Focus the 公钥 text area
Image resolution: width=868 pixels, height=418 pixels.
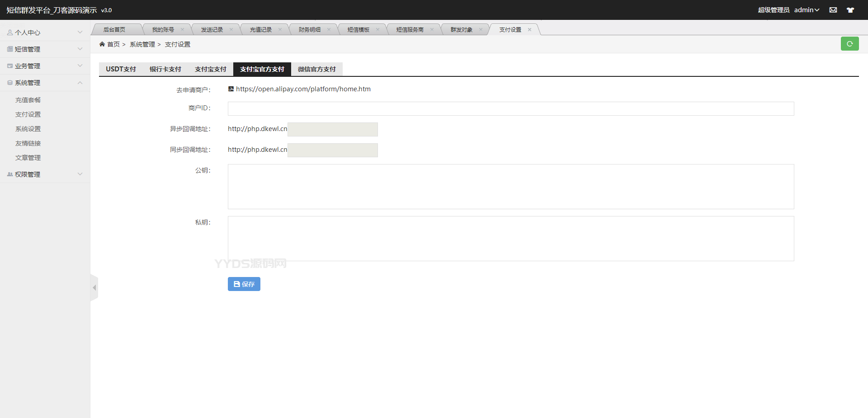[x=510, y=186]
